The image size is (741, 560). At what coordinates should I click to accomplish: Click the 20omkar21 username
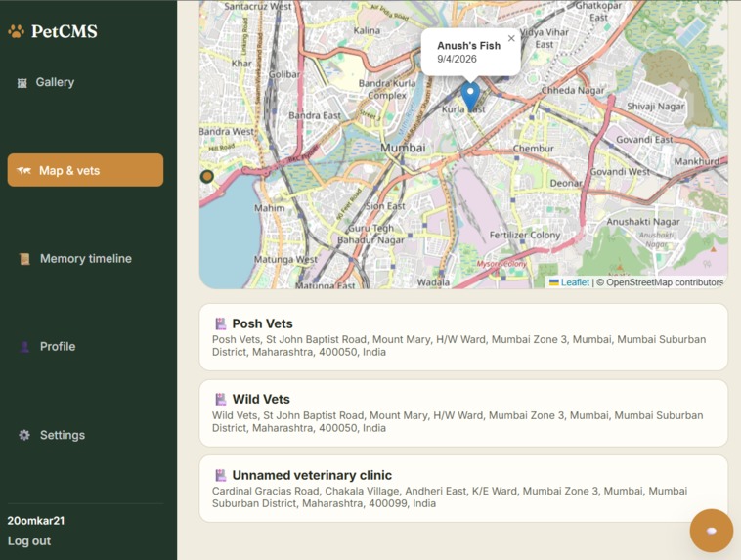[36, 521]
